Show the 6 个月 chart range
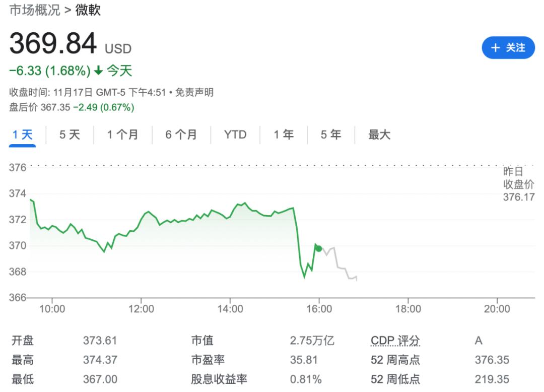Image resolution: width=544 pixels, height=392 pixels. [x=181, y=135]
